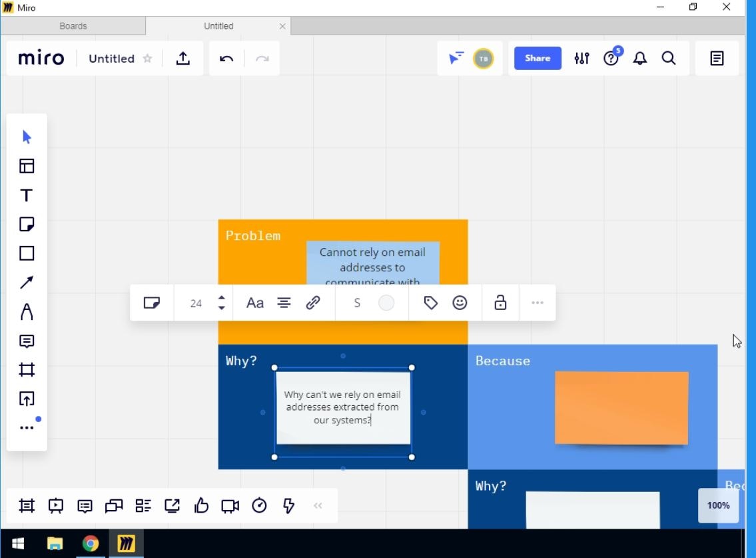
Task: Open the timer in bottom toolbar
Action: tap(259, 505)
